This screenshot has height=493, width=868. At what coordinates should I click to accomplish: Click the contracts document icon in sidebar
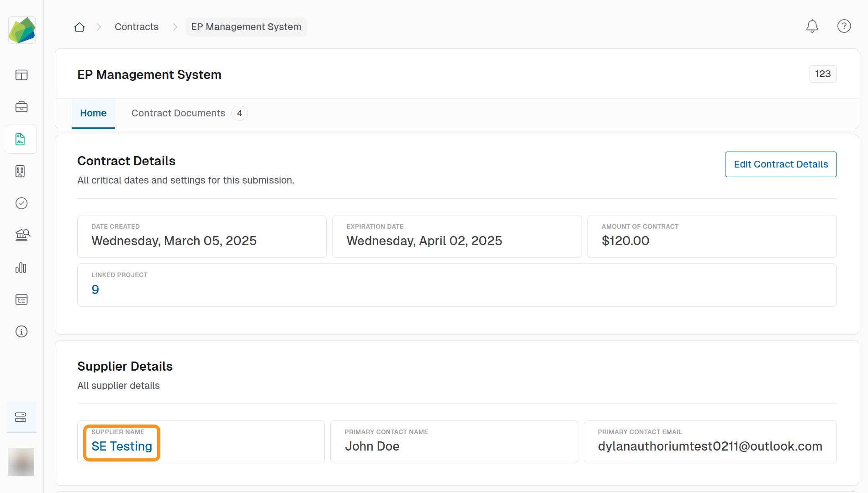click(x=21, y=139)
